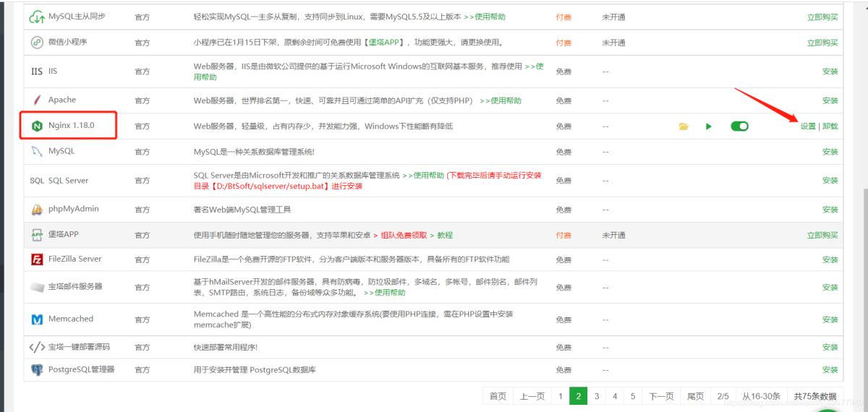Click the green play icon for Nginx
The image size is (868, 412).
709,126
